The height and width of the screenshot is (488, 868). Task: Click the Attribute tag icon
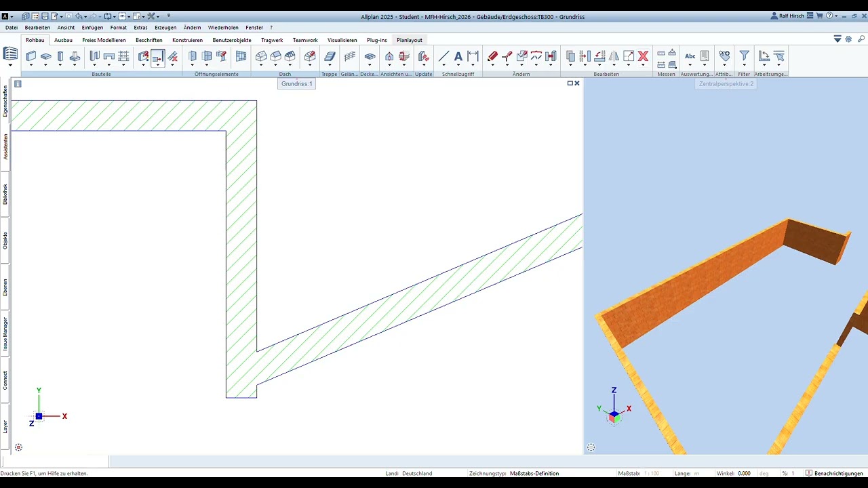pyautogui.click(x=724, y=56)
